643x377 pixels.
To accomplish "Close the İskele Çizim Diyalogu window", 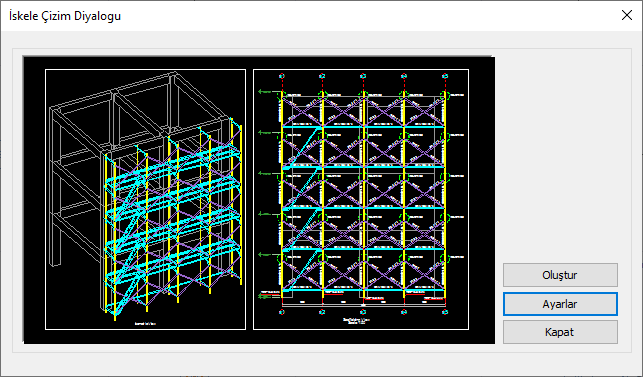I will pos(627,16).
